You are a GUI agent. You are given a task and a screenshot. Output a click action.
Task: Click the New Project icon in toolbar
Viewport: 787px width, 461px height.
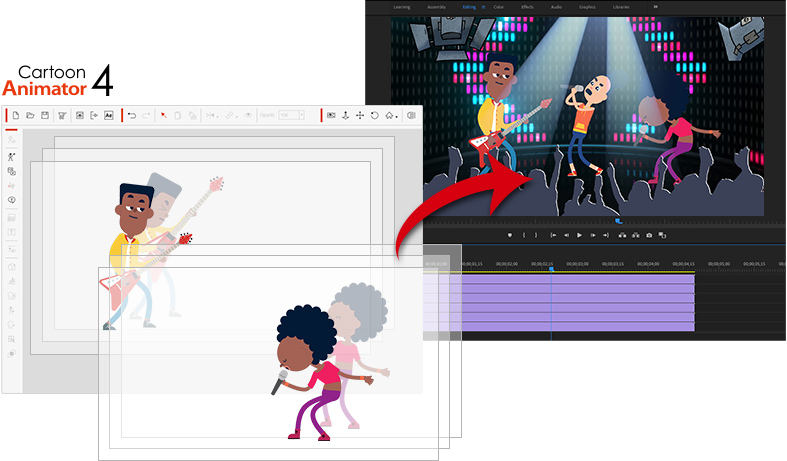coord(15,116)
